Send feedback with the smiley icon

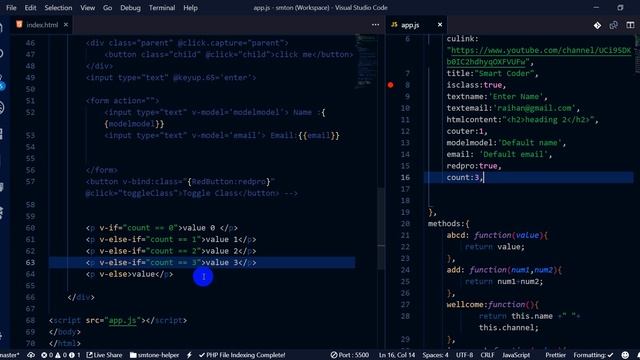pyautogui.click(x=625, y=355)
